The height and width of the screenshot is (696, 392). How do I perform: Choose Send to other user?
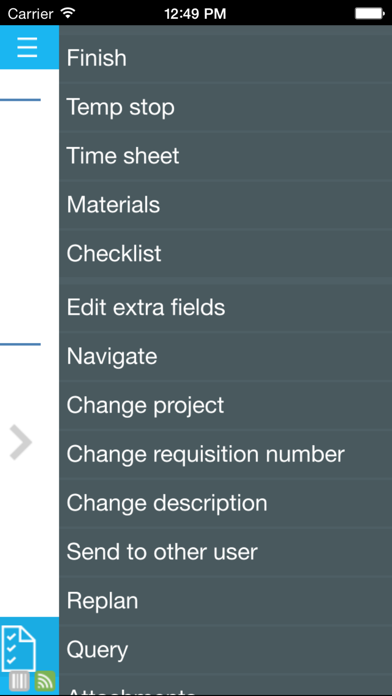[226, 551]
